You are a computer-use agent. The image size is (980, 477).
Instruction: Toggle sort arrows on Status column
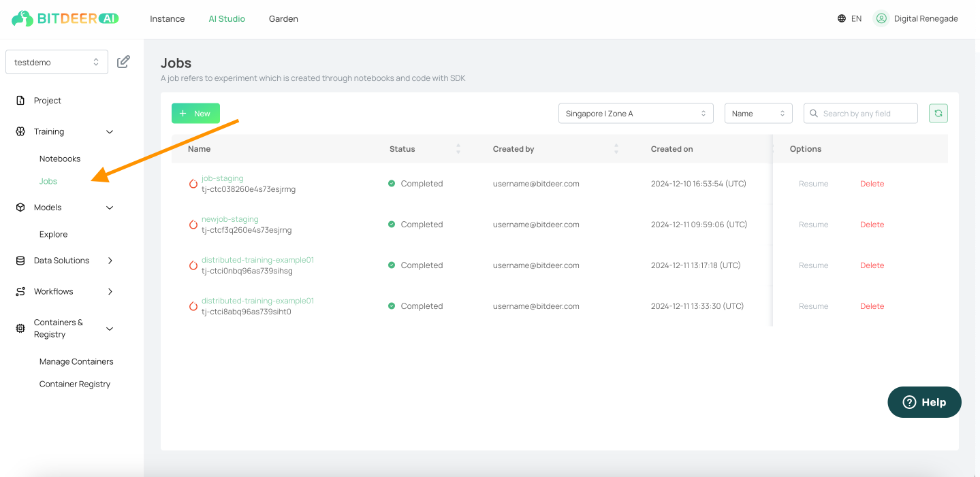click(458, 148)
